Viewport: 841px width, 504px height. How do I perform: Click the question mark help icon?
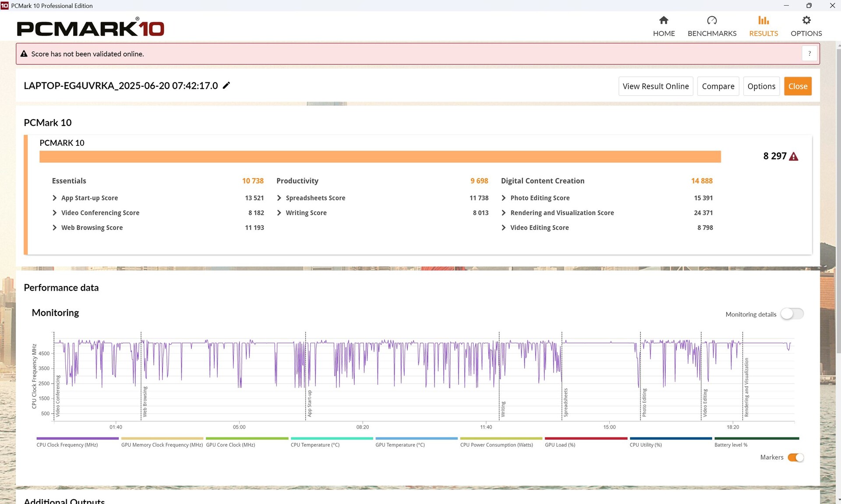click(x=809, y=54)
